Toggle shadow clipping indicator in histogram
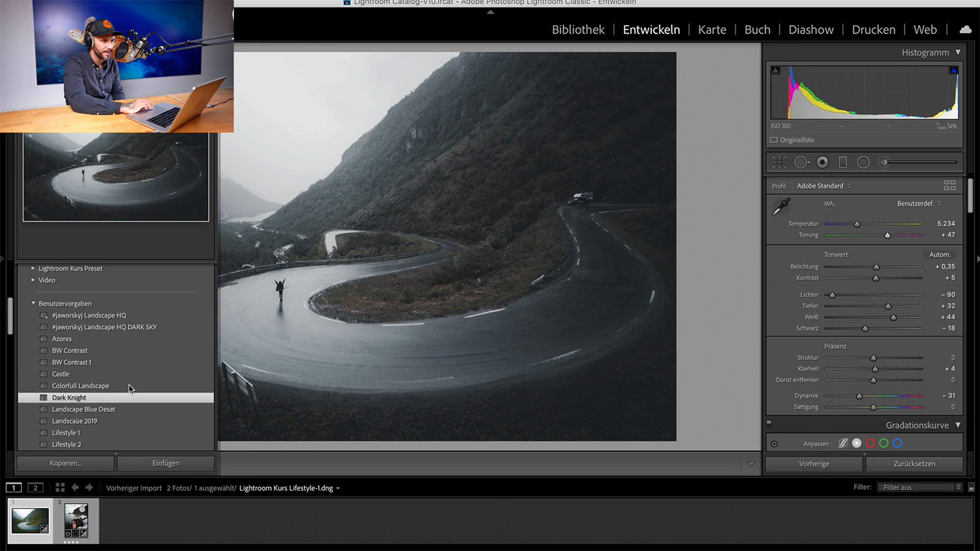The width and height of the screenshot is (980, 551). 775,70
